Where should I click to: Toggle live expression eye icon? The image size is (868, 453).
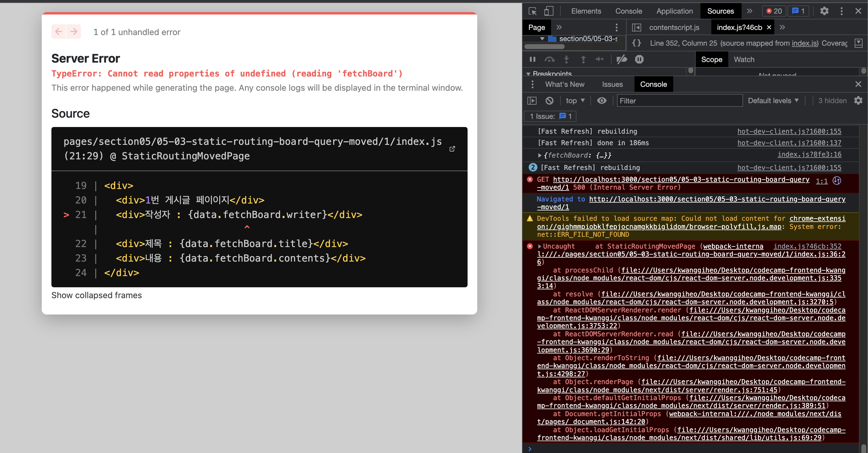[602, 101]
